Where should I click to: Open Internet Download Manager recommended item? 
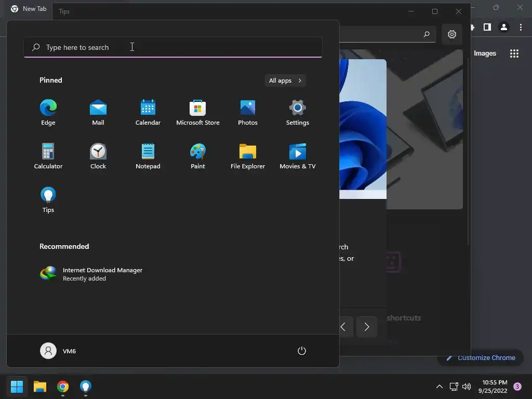(x=91, y=274)
